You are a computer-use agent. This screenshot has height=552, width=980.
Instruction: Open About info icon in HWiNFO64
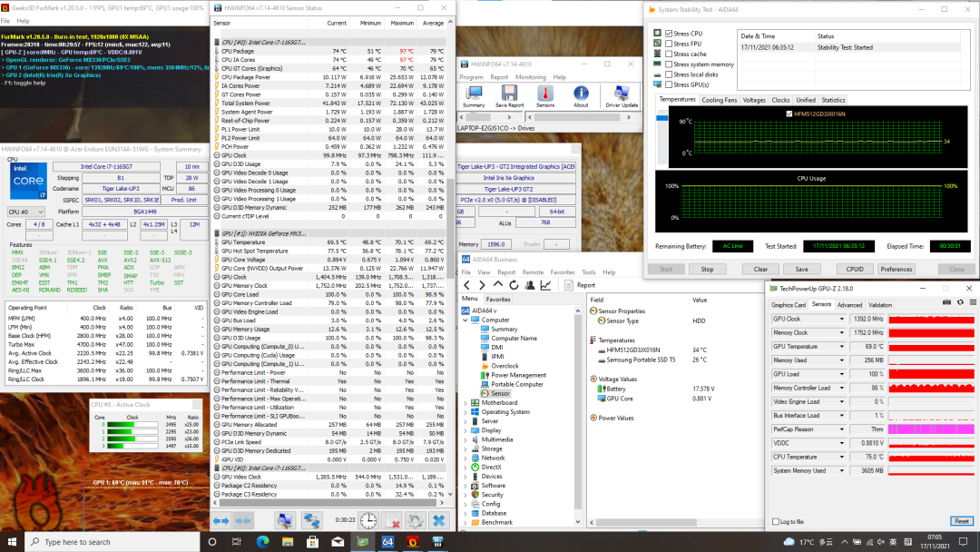pos(581,96)
